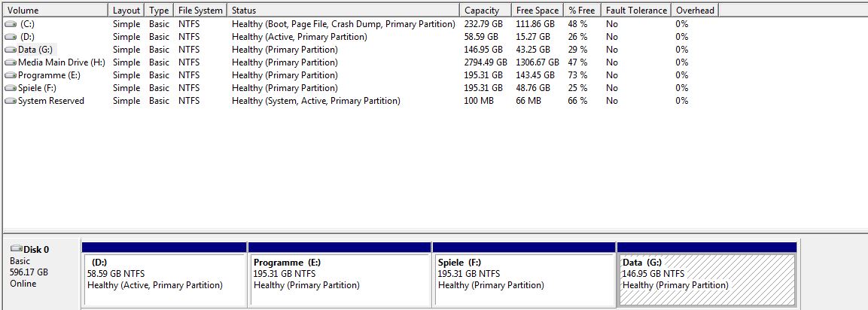Image resolution: width=868 pixels, height=310 pixels.
Task: Click the 73 % free value
Action: (577, 75)
